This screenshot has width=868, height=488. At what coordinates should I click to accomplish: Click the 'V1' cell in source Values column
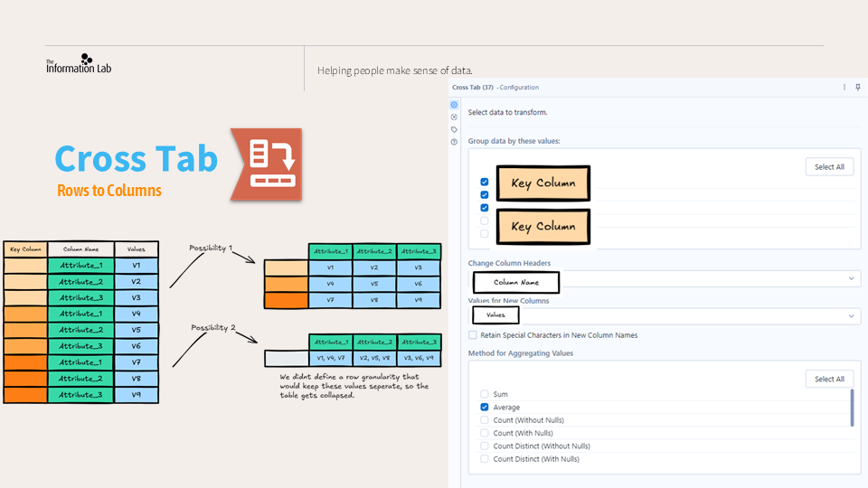click(137, 265)
